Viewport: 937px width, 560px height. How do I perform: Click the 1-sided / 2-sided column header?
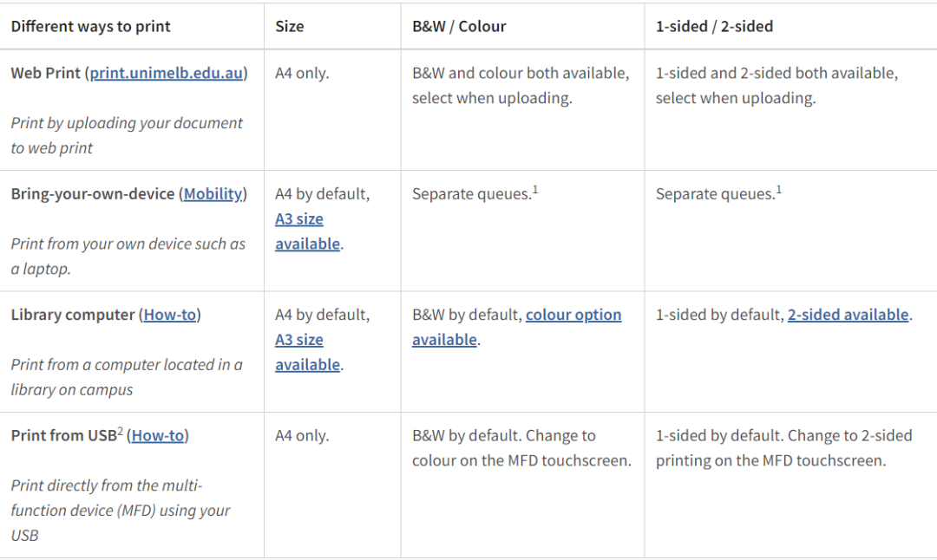click(x=714, y=26)
